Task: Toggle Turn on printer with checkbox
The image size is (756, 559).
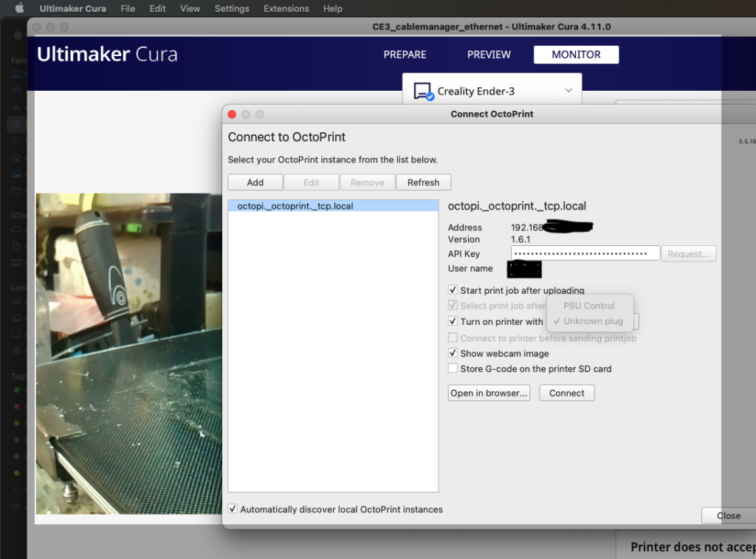Action: coord(453,321)
